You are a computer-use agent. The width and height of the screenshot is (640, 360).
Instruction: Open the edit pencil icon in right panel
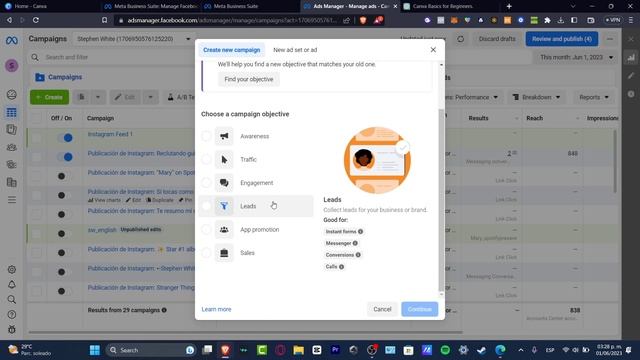pos(631,76)
